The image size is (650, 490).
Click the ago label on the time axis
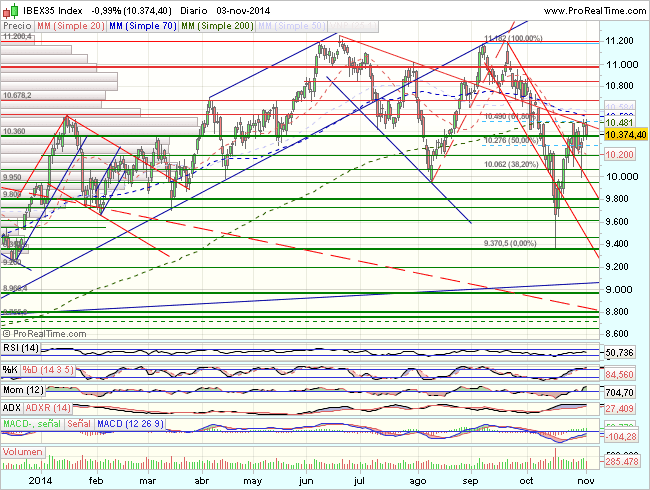(417, 481)
